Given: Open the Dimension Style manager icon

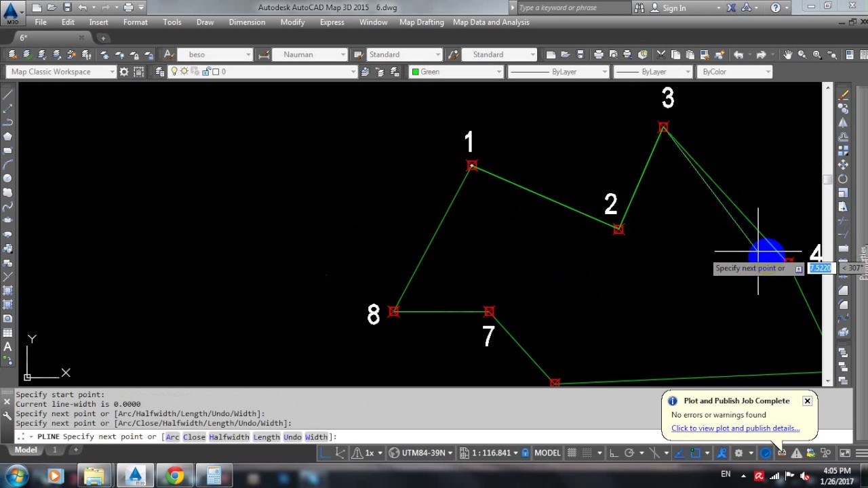Looking at the screenshot, I should pos(264,54).
